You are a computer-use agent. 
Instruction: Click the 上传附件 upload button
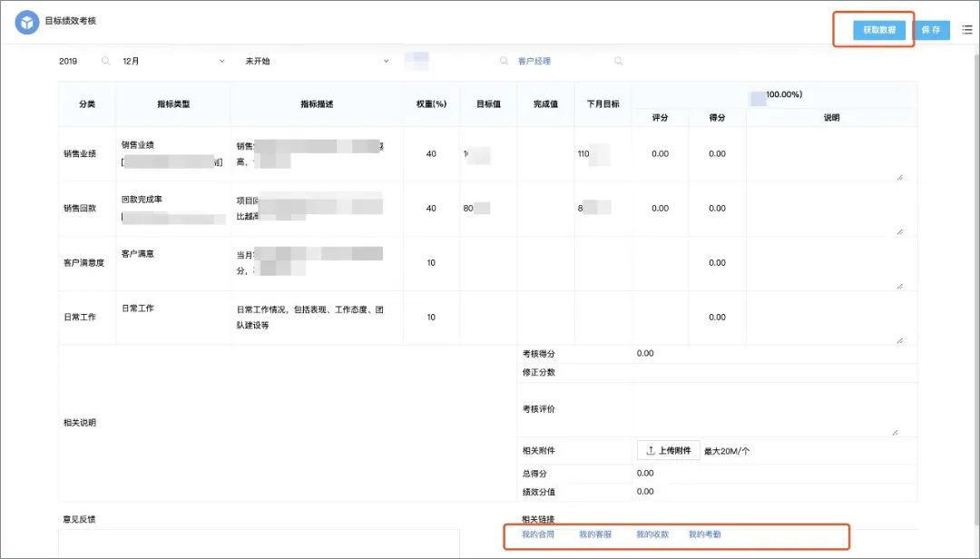669,450
